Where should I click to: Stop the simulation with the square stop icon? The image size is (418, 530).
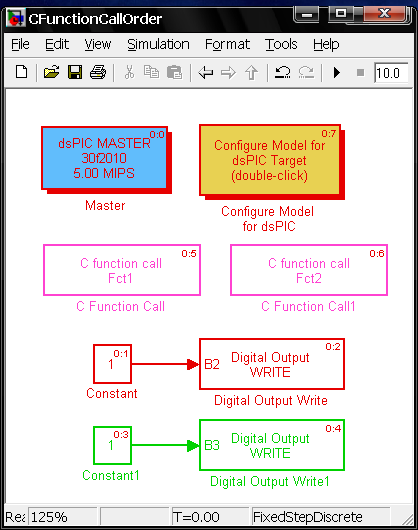(x=361, y=72)
